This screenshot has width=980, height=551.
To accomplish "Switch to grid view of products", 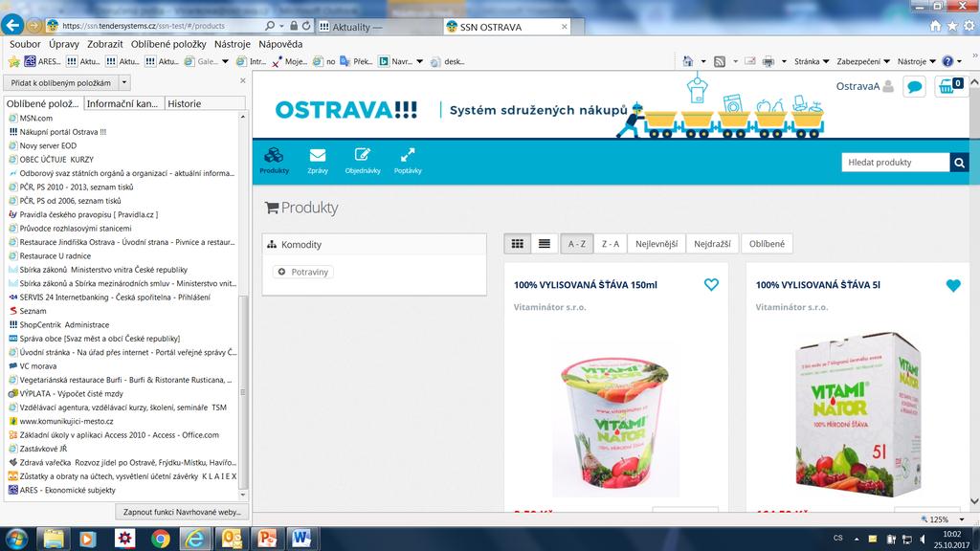I will (x=518, y=244).
